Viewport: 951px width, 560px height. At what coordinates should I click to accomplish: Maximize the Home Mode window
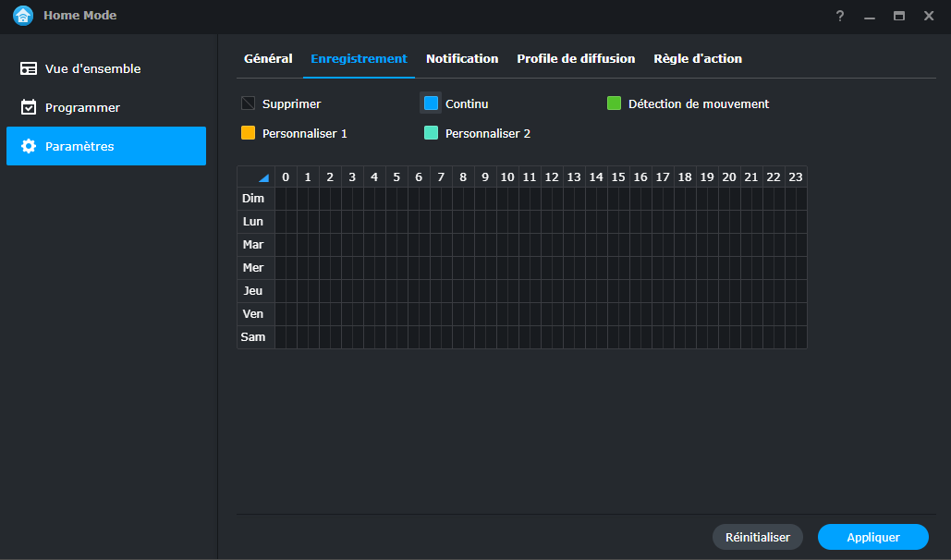(x=898, y=16)
